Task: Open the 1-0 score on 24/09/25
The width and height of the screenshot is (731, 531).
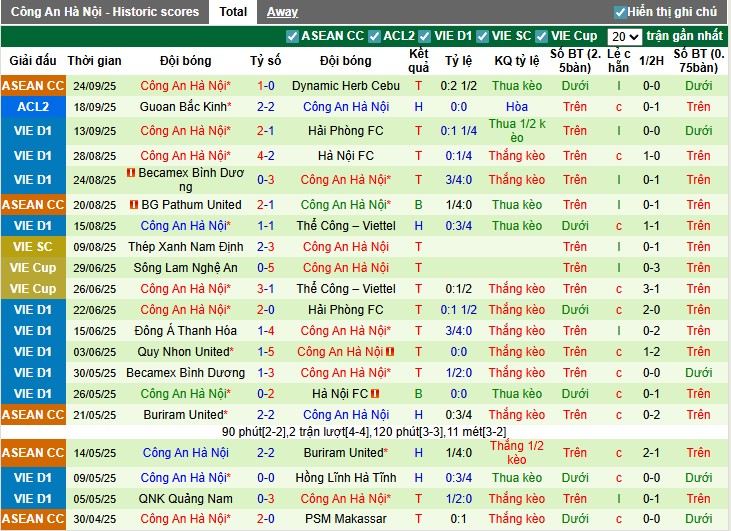Action: point(266,86)
